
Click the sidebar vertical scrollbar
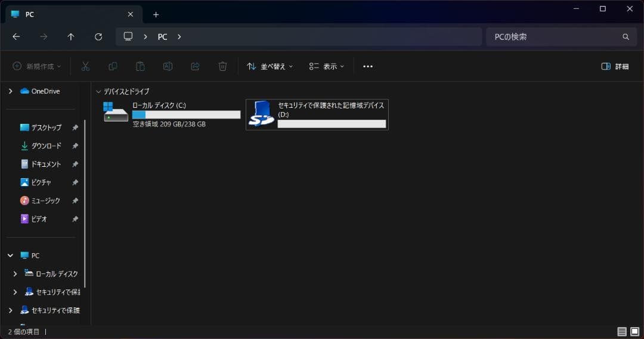pyautogui.click(x=85, y=204)
